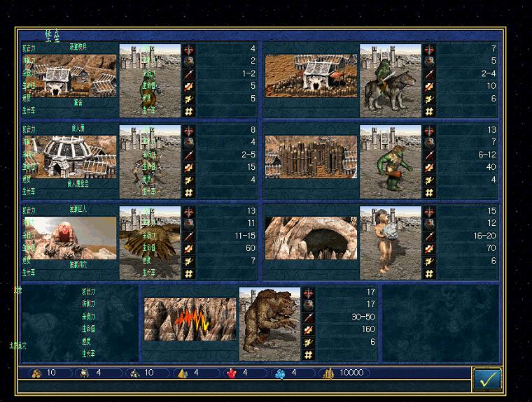Click the damage value 16-20

point(485,236)
